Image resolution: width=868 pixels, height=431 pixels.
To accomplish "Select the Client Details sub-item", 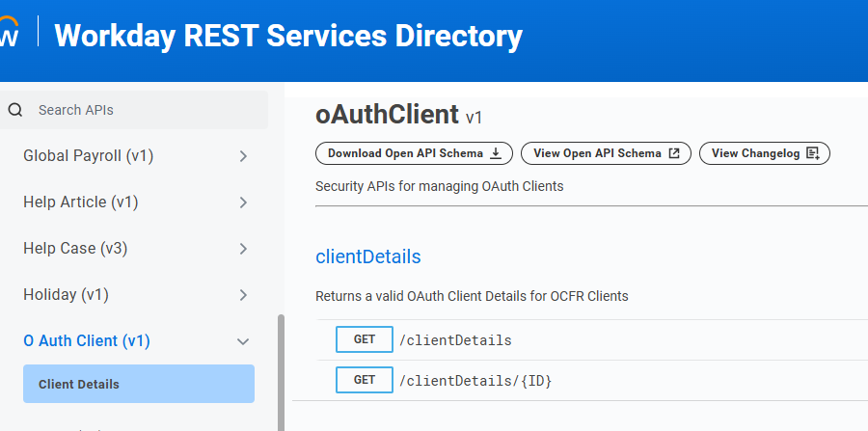I will point(138,384).
